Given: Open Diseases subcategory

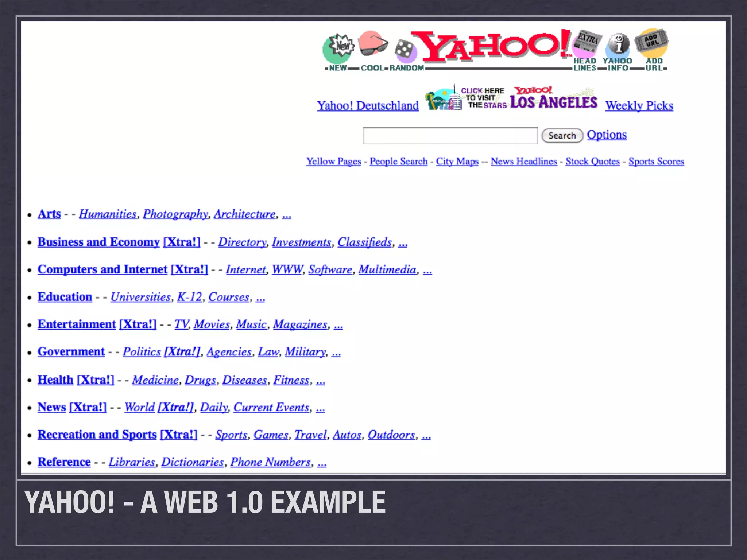Looking at the screenshot, I should click(x=245, y=380).
